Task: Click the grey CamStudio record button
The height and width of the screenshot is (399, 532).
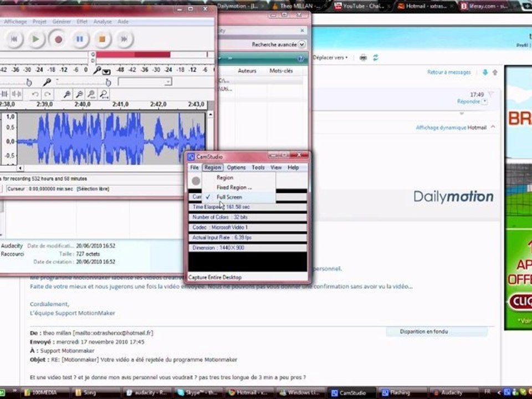Action: click(196, 181)
